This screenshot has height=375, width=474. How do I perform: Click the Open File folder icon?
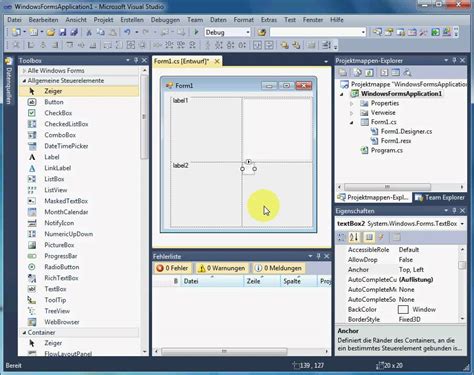tap(51, 32)
